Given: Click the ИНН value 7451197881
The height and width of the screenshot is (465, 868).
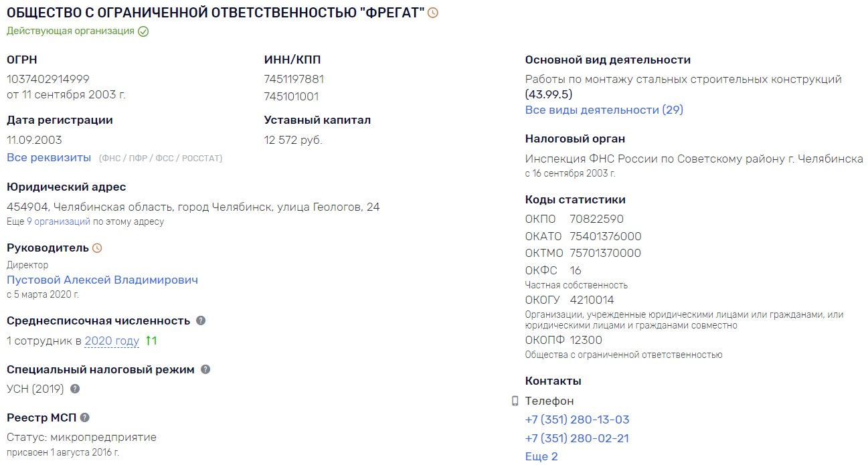Looking at the screenshot, I should coord(294,79).
